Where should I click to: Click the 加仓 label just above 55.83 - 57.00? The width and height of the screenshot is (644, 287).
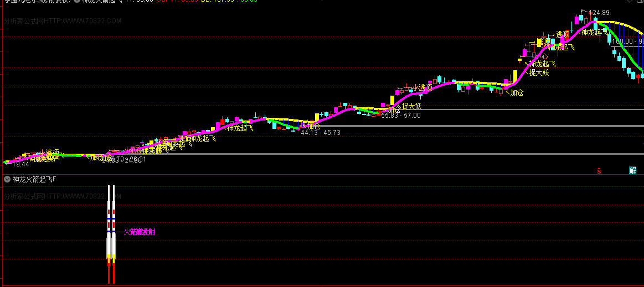point(393,110)
